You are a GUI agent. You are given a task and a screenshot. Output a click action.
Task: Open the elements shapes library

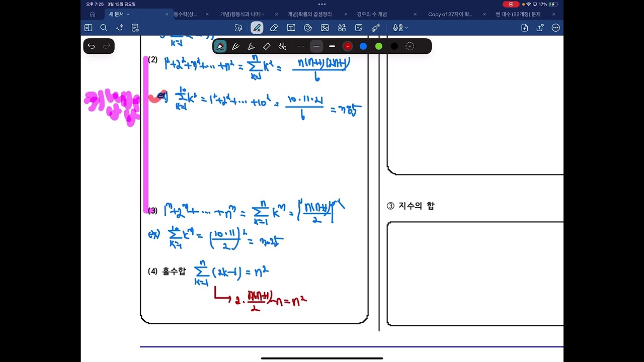click(x=342, y=28)
